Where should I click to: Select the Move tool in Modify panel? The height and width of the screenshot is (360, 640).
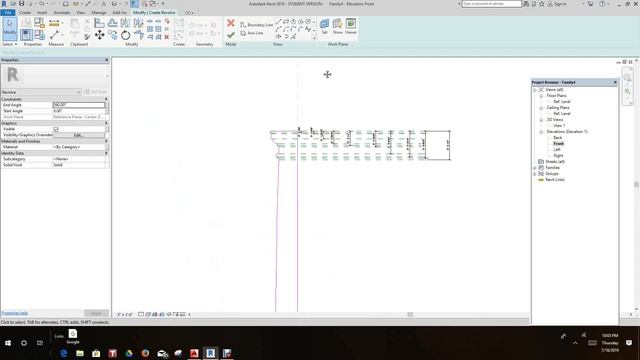click(x=100, y=36)
